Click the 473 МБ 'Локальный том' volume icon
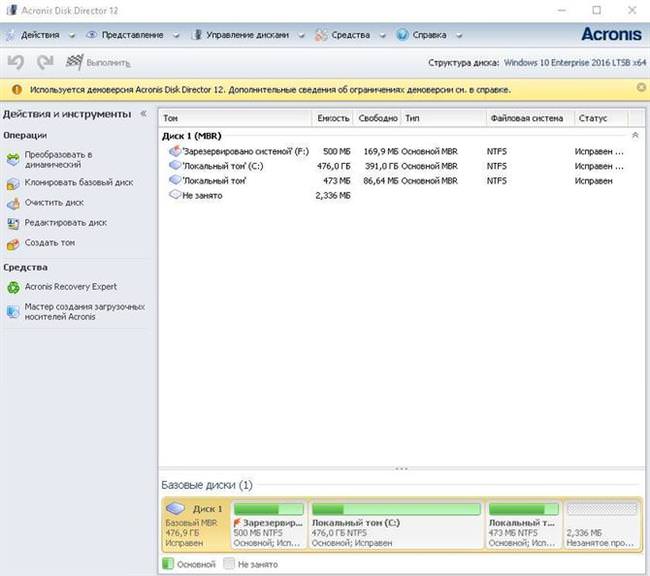This screenshot has width=650, height=576. [x=175, y=180]
